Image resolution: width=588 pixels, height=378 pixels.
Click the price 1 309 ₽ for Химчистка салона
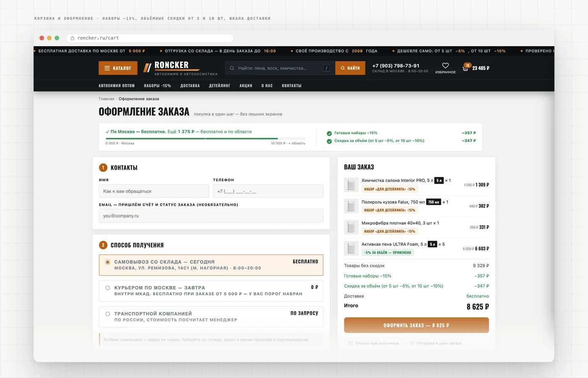(x=482, y=185)
